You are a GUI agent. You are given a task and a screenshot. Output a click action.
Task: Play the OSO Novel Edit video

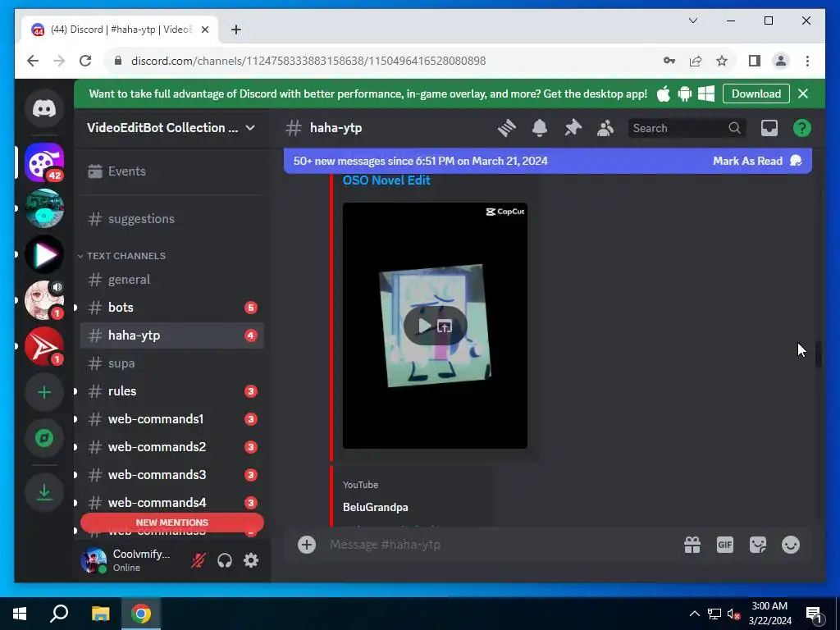(x=424, y=326)
